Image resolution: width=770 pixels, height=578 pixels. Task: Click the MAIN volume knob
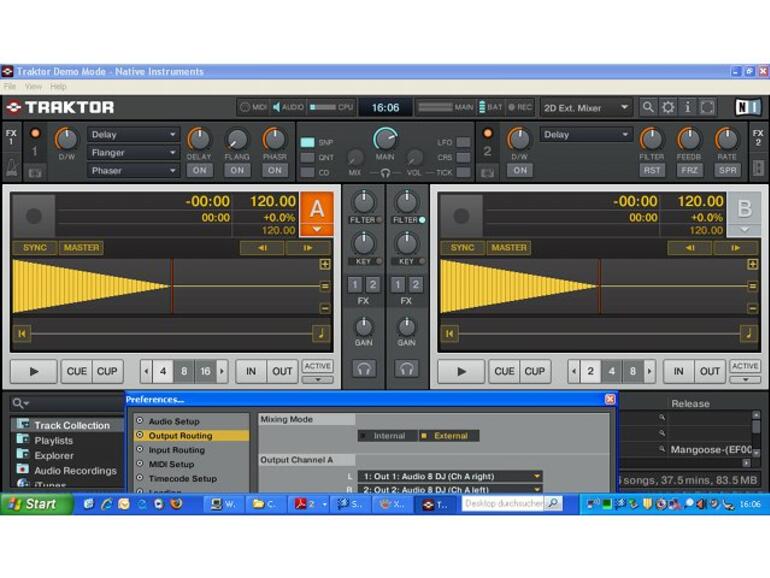pyautogui.click(x=385, y=138)
